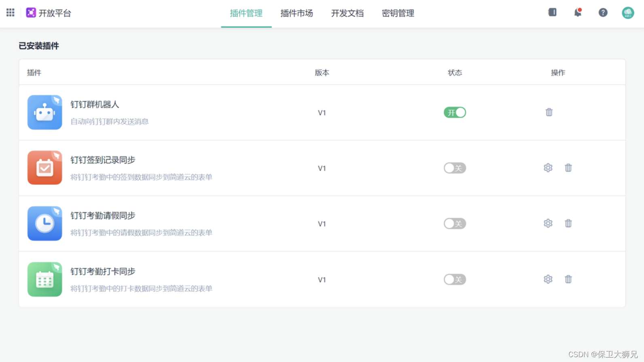Image resolution: width=644 pixels, height=362 pixels.
Task: Click the V1 version of 钉钉签到记录同步
Action: coord(322,168)
